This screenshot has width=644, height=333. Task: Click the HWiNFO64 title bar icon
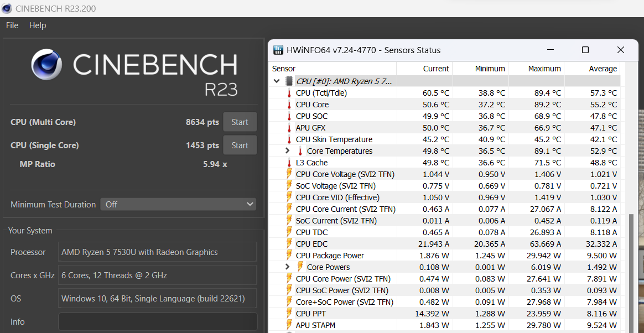click(x=278, y=50)
